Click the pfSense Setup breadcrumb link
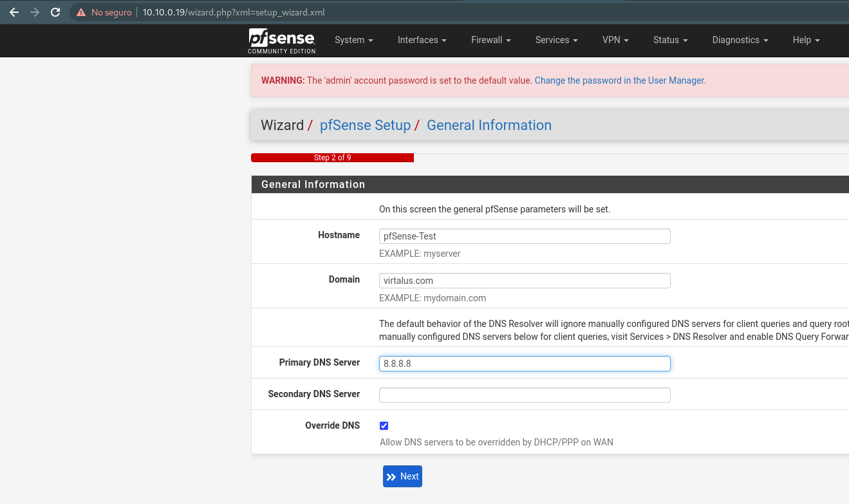This screenshot has height=504, width=849. 365,126
